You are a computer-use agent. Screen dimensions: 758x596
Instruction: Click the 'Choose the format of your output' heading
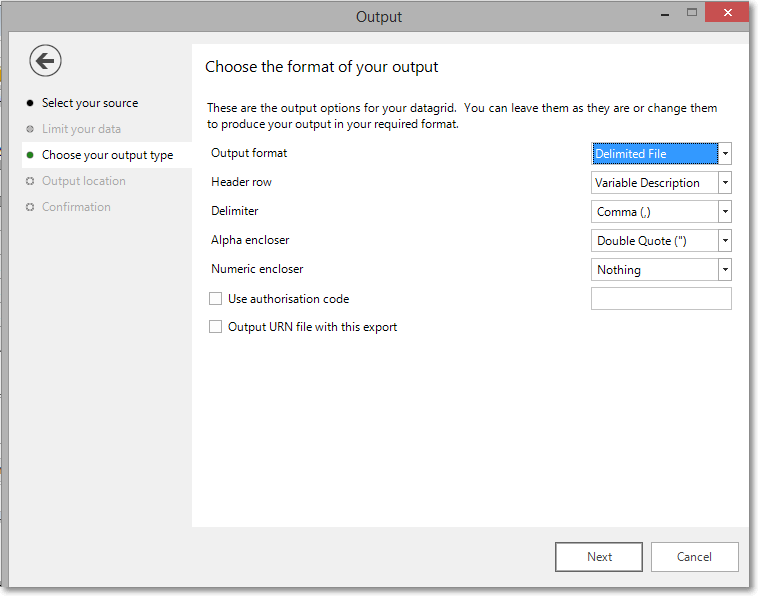point(321,67)
